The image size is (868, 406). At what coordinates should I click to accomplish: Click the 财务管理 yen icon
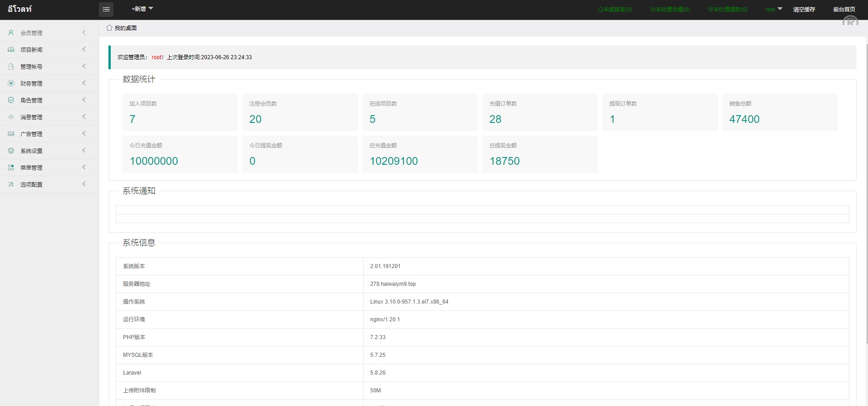11,83
